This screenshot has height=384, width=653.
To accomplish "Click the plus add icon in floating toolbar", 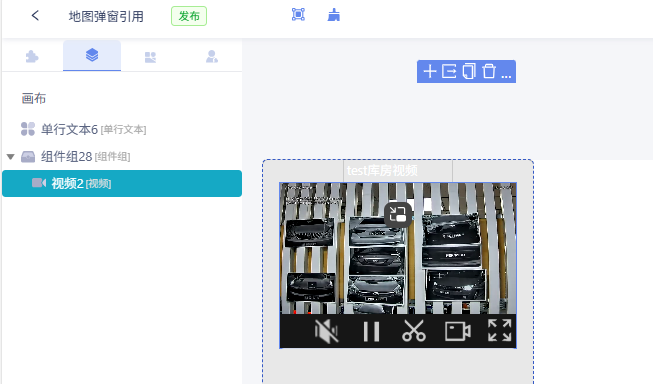I will tap(430, 72).
